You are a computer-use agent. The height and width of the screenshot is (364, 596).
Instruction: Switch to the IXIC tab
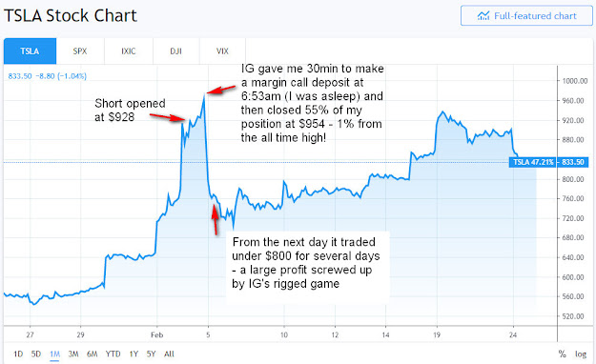pyautogui.click(x=129, y=51)
